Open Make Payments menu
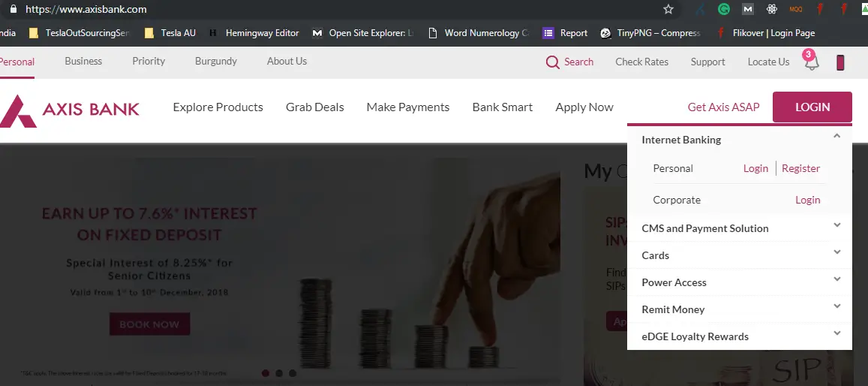 point(408,107)
